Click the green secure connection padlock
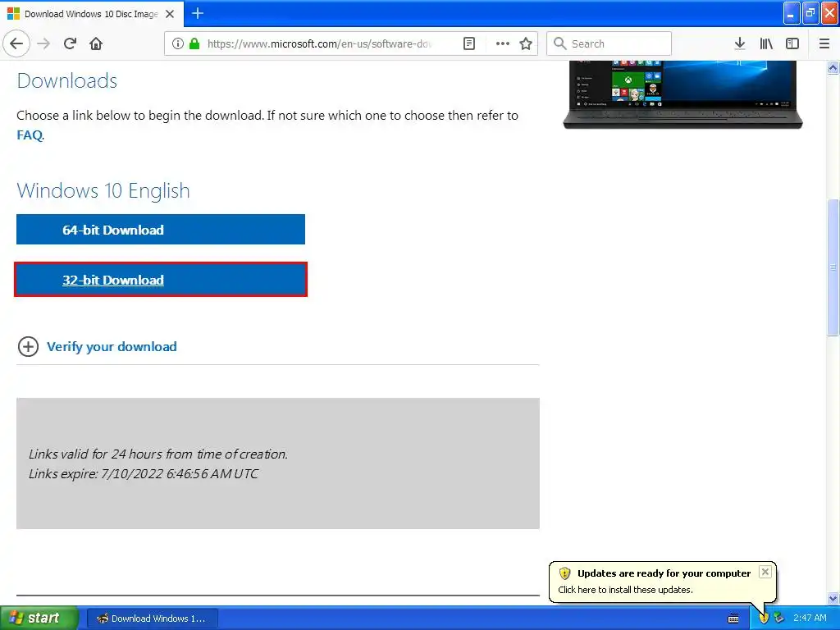 [194, 43]
